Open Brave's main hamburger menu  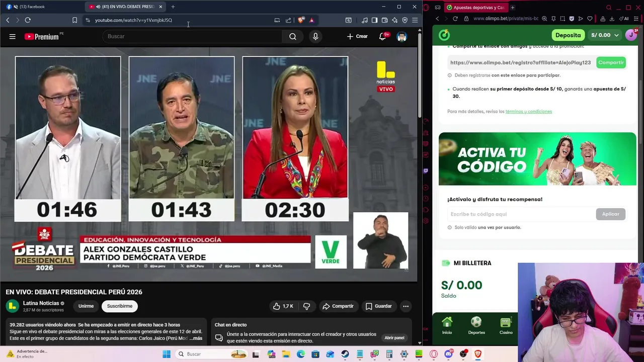(x=415, y=20)
